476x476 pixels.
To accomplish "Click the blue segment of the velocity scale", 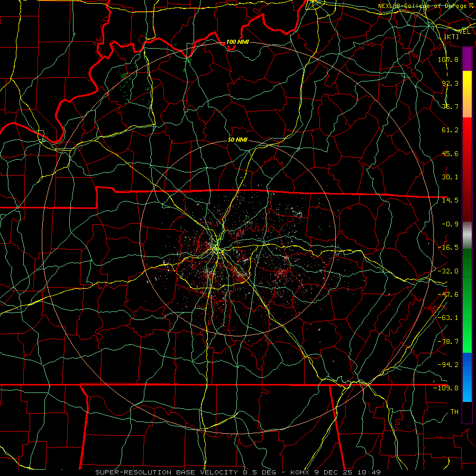I will (467, 377).
